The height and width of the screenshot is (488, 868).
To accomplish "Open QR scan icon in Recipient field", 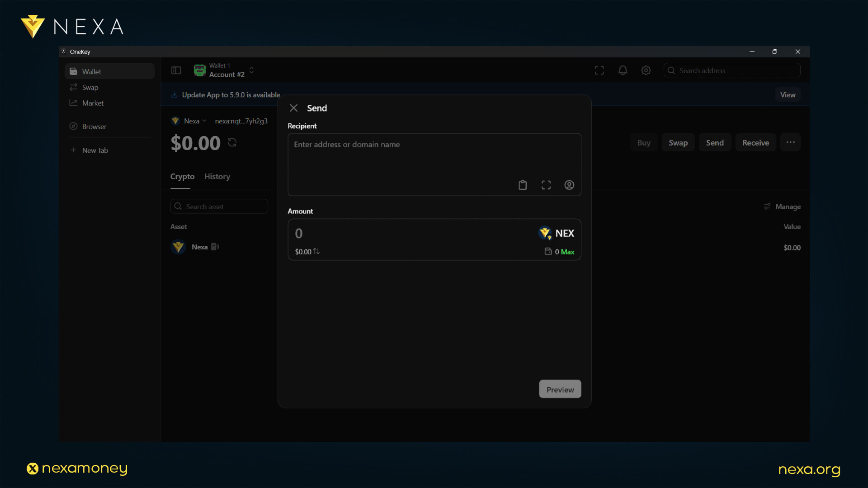I will (x=546, y=185).
